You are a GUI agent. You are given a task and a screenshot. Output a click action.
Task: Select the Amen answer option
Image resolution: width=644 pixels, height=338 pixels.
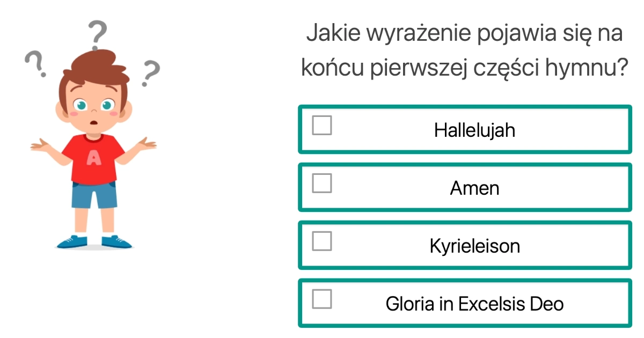tap(464, 187)
